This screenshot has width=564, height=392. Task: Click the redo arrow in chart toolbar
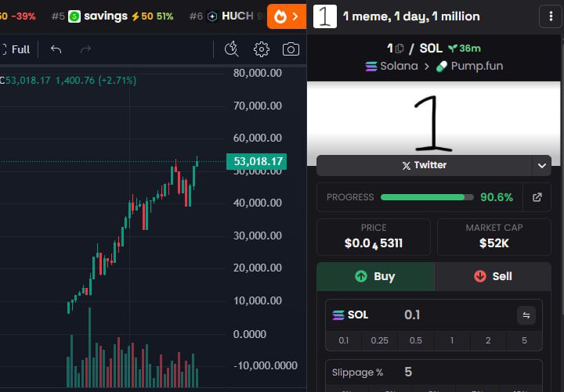tap(85, 49)
